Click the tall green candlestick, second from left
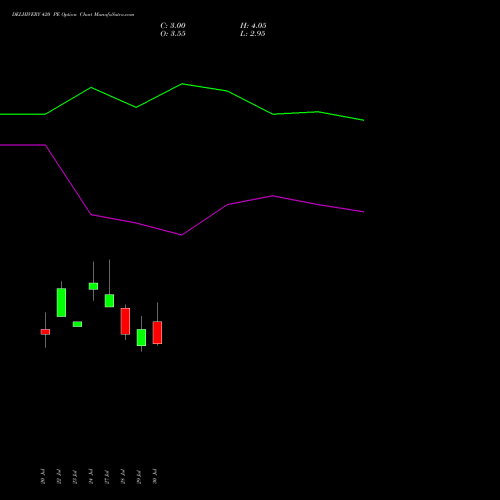500x500 pixels. point(61,302)
